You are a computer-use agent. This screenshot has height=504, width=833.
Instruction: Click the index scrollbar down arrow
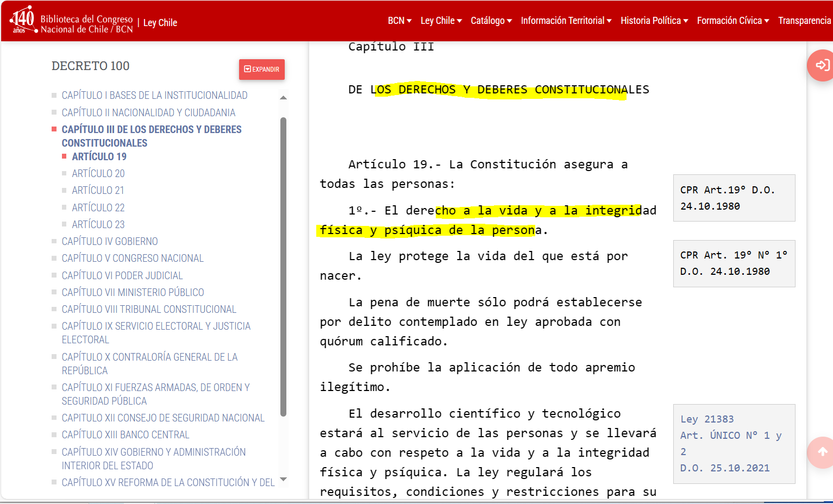tap(283, 479)
